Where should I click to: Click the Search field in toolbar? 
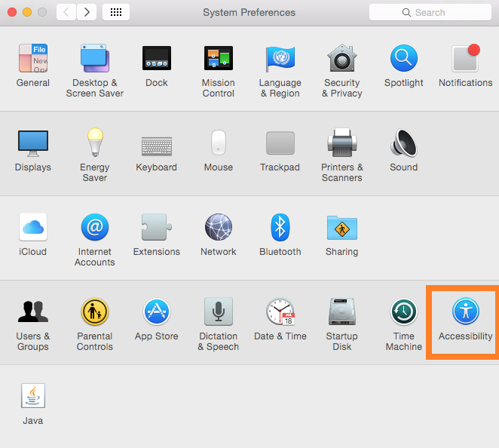click(x=428, y=12)
